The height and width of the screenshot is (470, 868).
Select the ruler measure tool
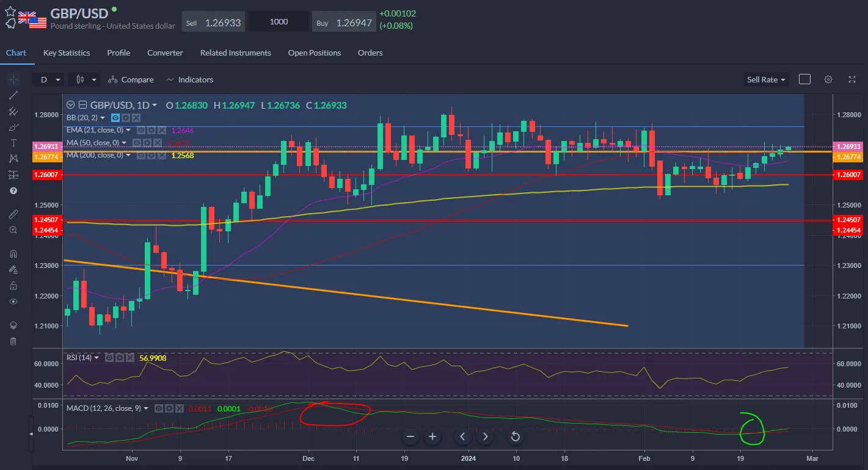pyautogui.click(x=13, y=214)
